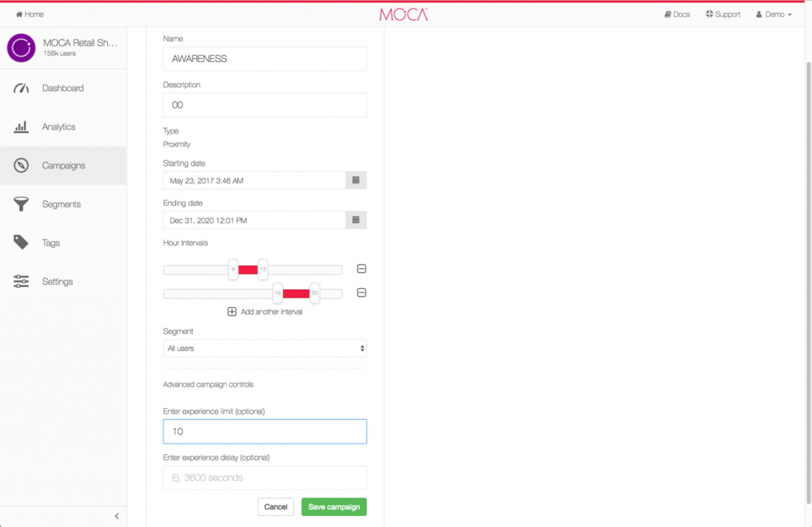Open the Docs menu item

point(676,13)
